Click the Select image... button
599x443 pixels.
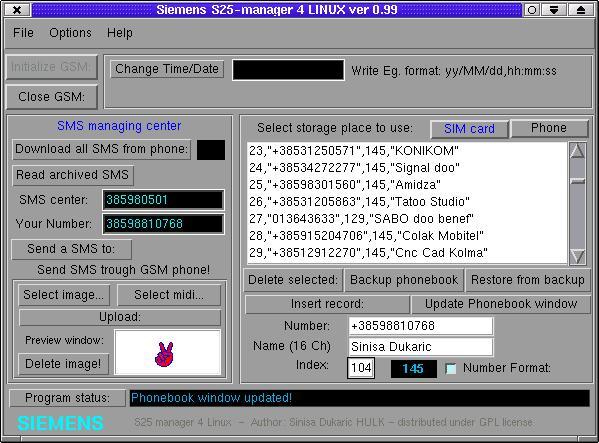coord(63,295)
